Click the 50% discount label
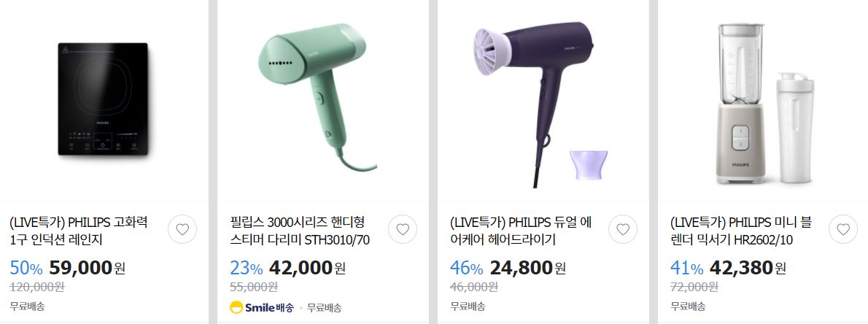Viewport: 868px width, 324px height. (x=26, y=269)
